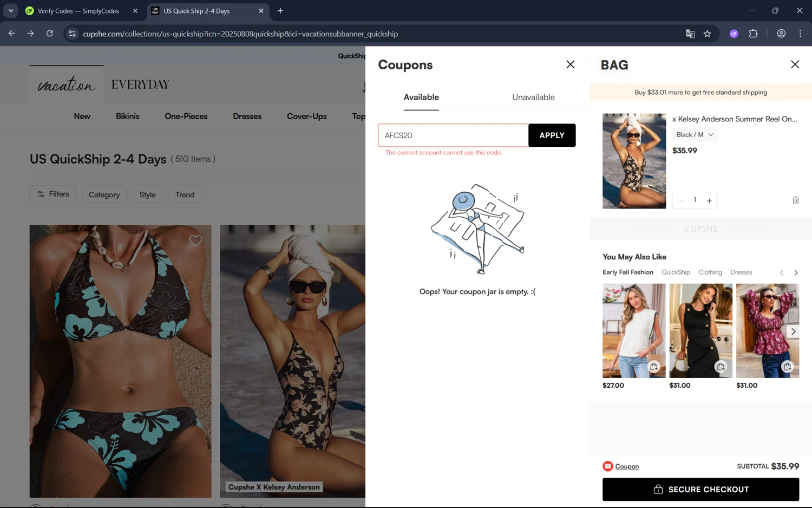Translate this page icon

[690, 34]
